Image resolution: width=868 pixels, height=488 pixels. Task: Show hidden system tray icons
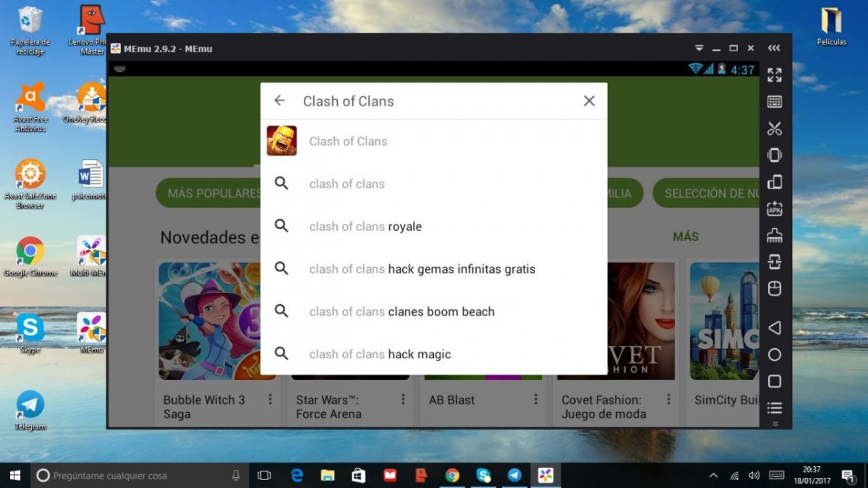(714, 476)
